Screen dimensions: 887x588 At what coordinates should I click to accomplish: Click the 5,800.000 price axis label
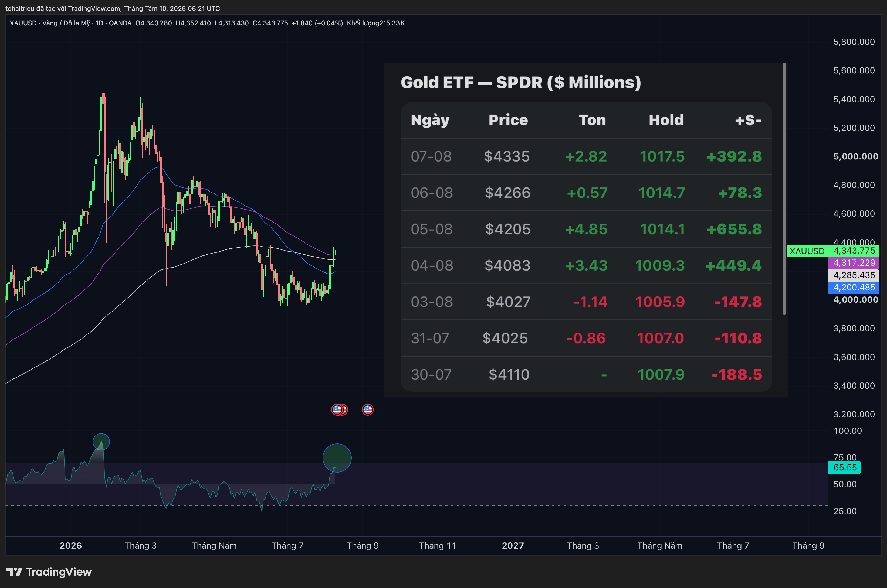[854, 42]
